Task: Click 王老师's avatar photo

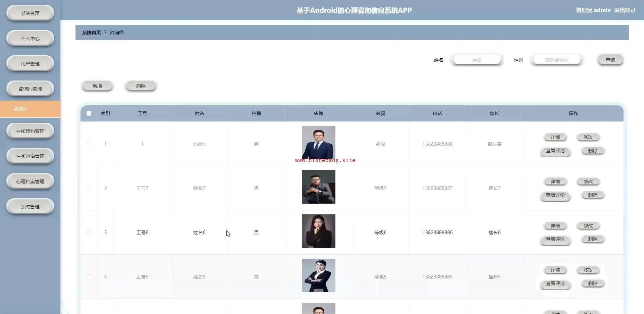Action: 319,143
